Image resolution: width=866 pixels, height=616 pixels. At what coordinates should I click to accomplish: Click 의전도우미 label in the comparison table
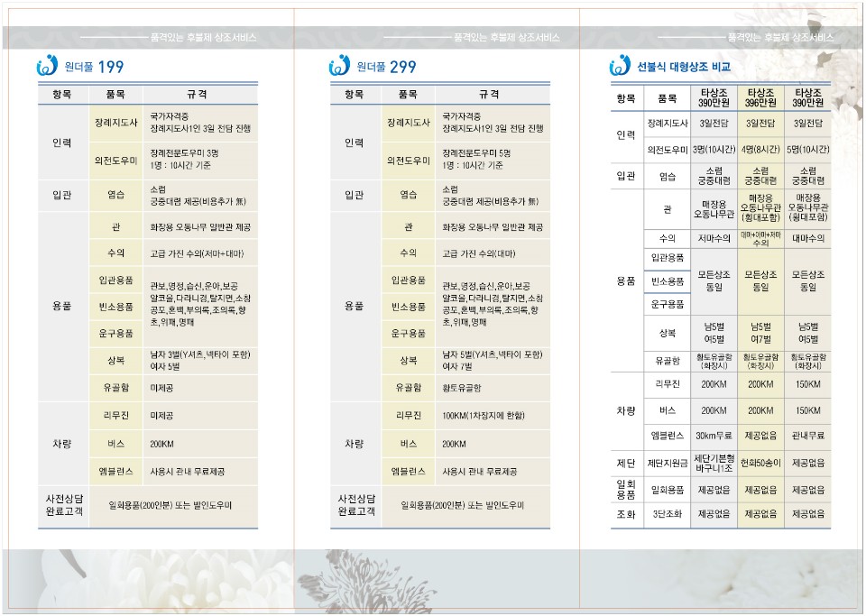(668, 150)
